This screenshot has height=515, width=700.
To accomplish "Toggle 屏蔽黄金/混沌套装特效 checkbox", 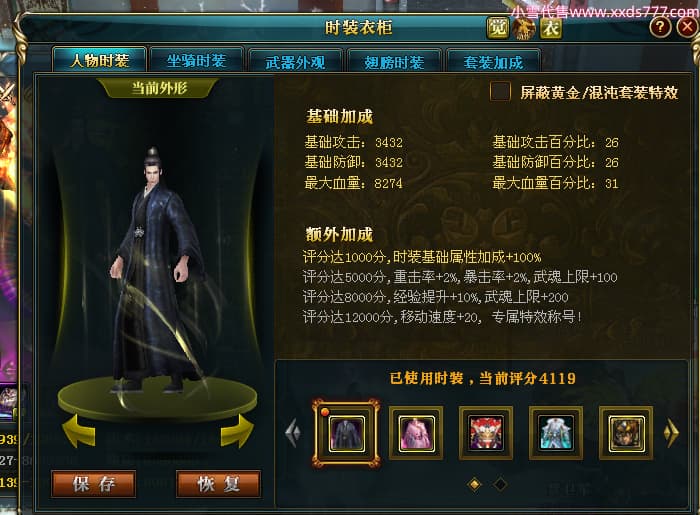I will pyautogui.click(x=500, y=91).
